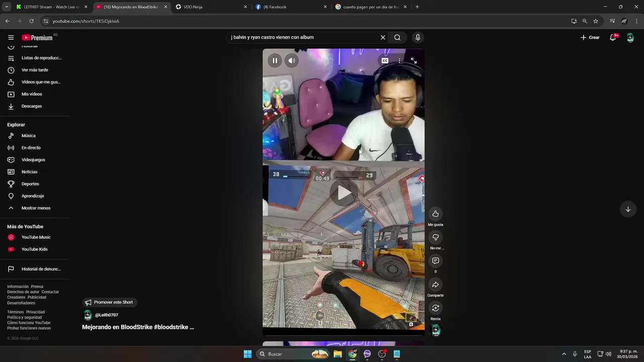Mute the Short's volume

click(291, 61)
